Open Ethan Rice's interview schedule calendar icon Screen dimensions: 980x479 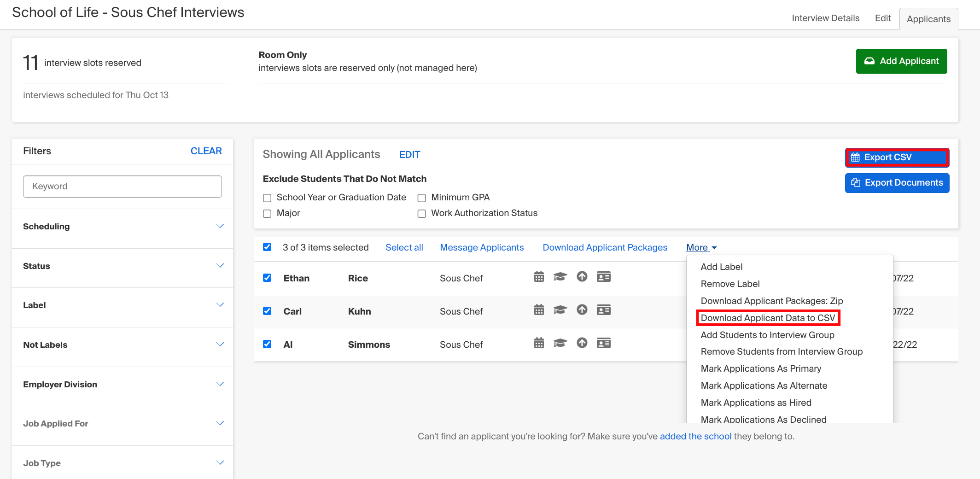point(538,277)
